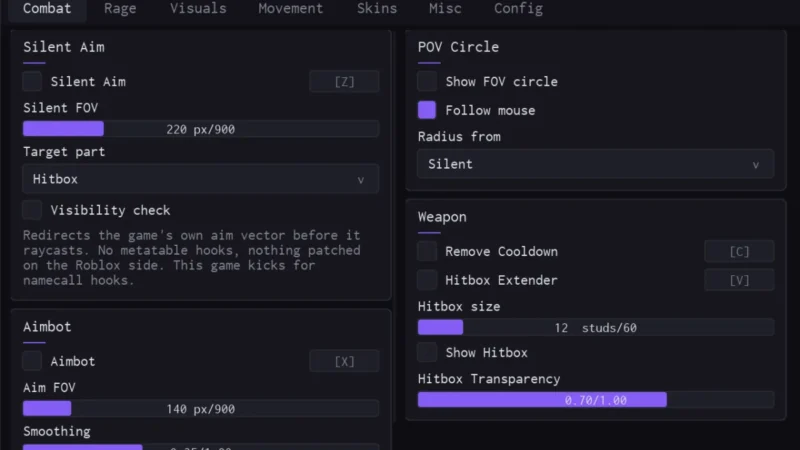Tick the Show FOV circle checkbox
Viewport: 800px width, 450px height.
pyautogui.click(x=427, y=82)
